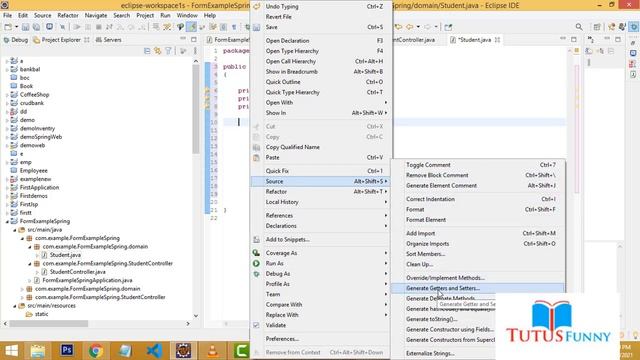Image resolution: width=640 pixels, height=360 pixels.
Task: Select the demoSpringWeb project
Action: [x=41, y=137]
